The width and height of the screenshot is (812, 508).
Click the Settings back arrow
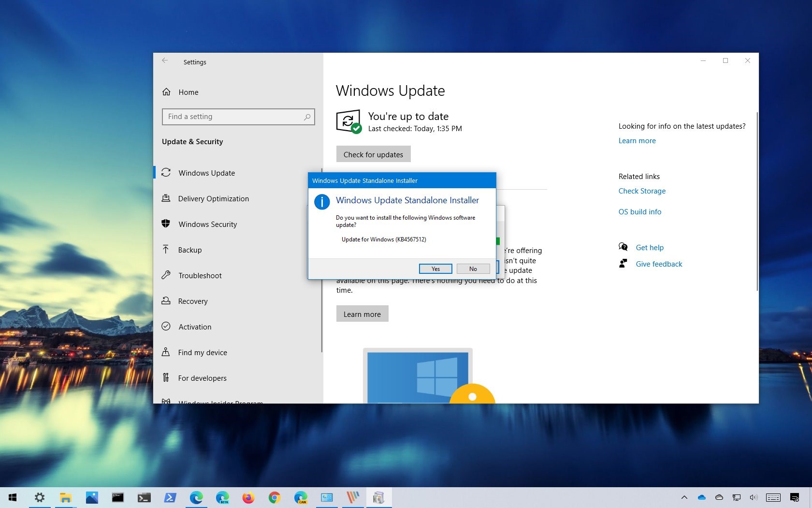(x=165, y=61)
